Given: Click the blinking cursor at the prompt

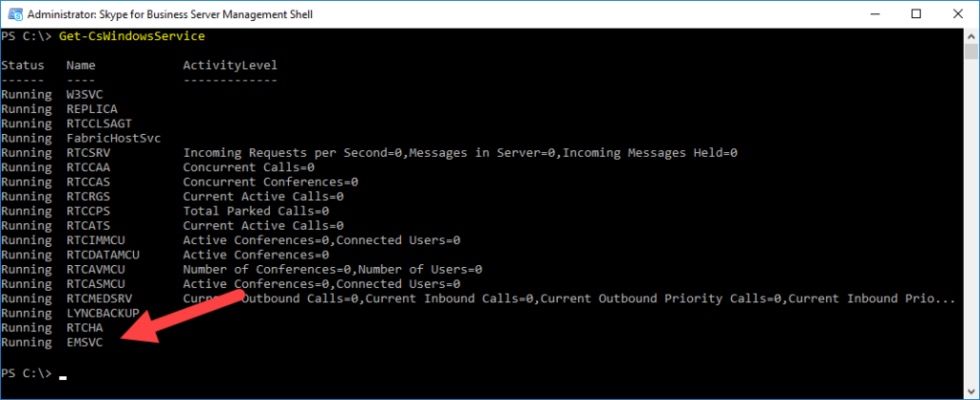Looking at the screenshot, I should coord(62,377).
